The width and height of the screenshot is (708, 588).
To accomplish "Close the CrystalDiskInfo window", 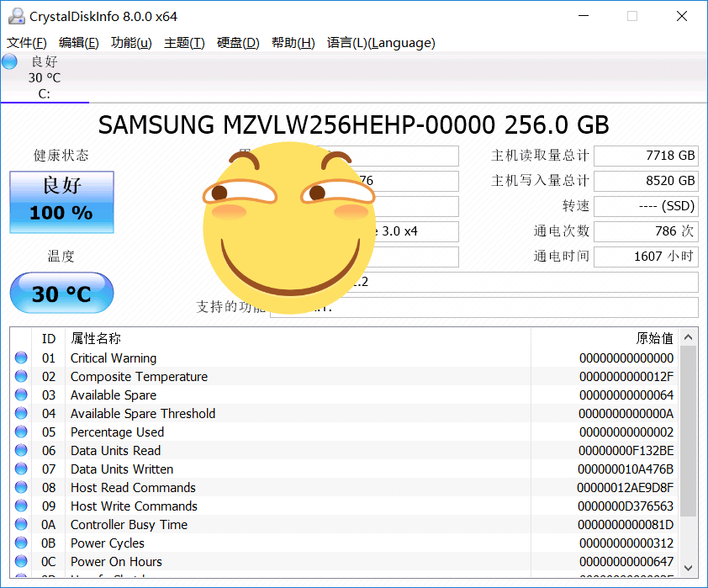I will (682, 16).
